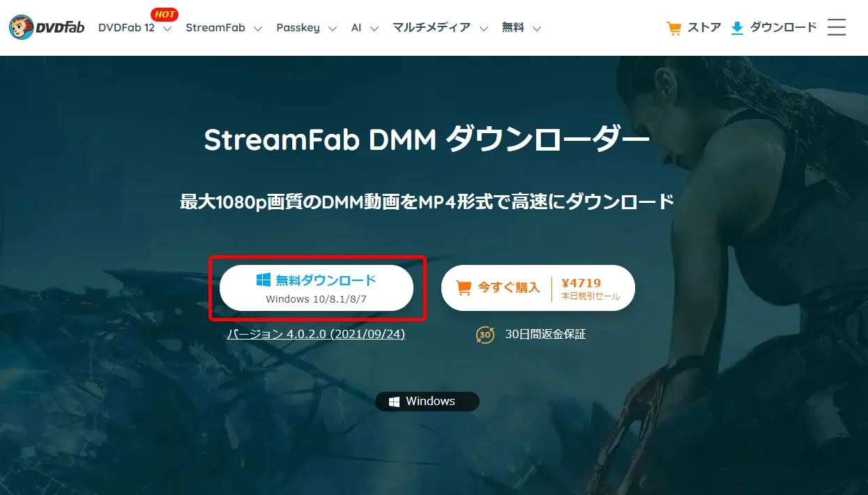The width and height of the screenshot is (868, 495).
Task: Click the 30日間返金保証 text
Action: tap(545, 335)
